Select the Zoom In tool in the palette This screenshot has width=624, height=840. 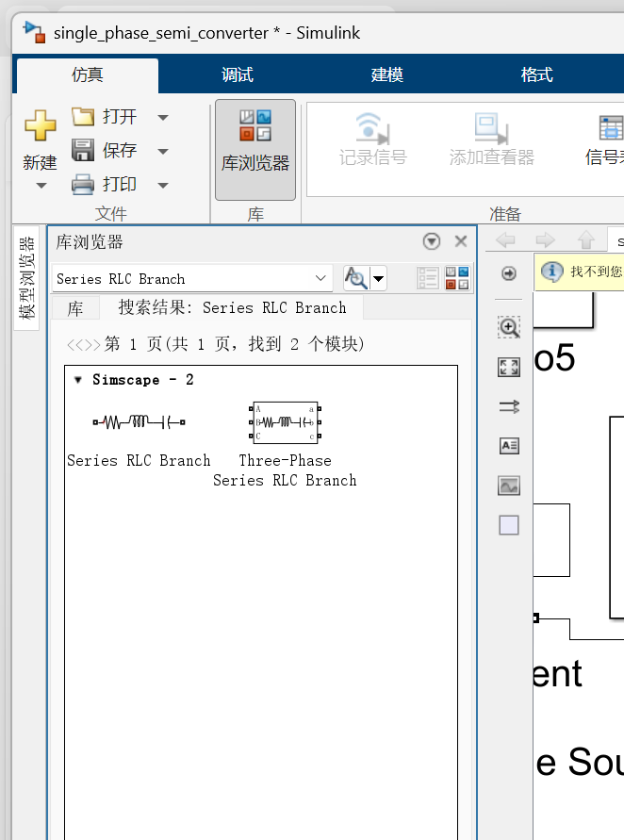509,327
